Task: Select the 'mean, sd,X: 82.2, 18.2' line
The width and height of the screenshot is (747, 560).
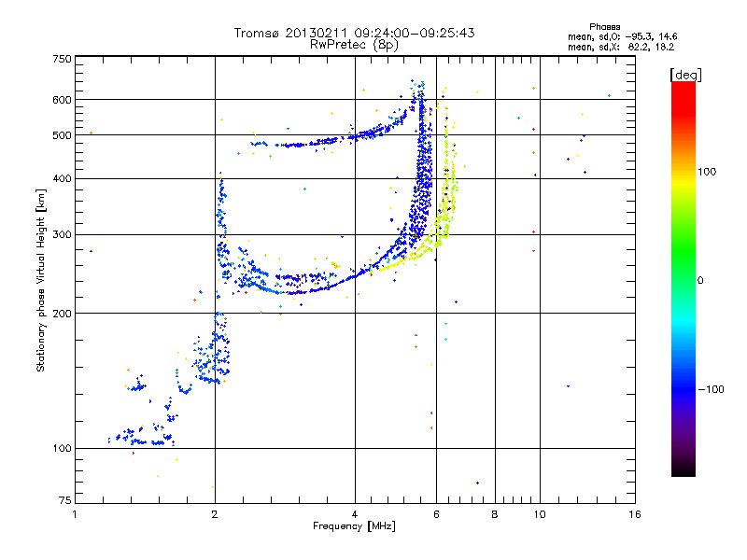Action: pos(621,47)
